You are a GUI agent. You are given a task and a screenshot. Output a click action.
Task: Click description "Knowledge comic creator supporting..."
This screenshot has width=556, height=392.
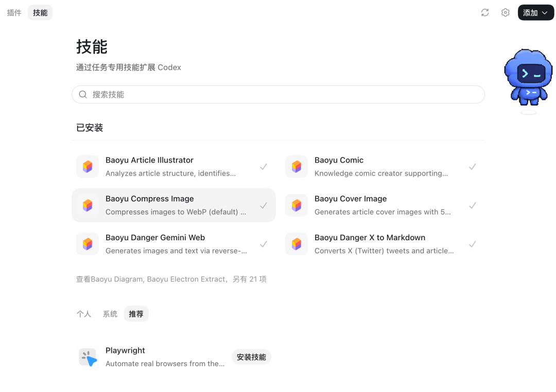[x=381, y=173]
